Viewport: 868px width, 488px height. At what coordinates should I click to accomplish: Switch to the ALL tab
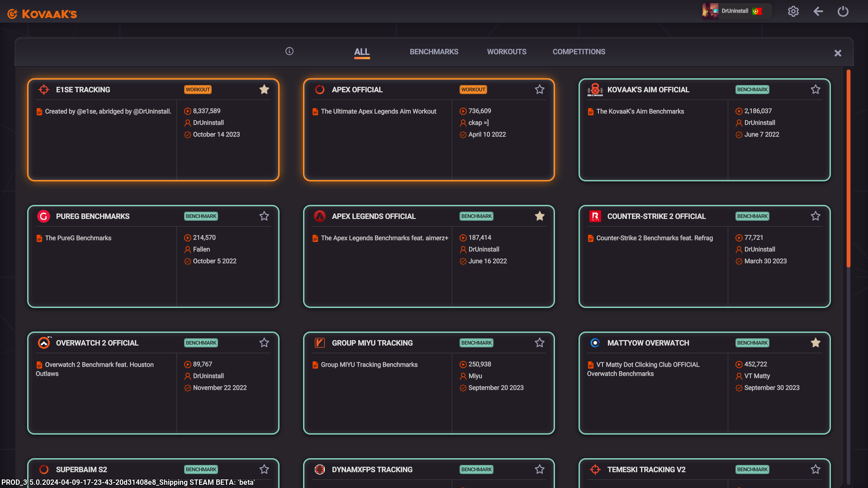361,52
